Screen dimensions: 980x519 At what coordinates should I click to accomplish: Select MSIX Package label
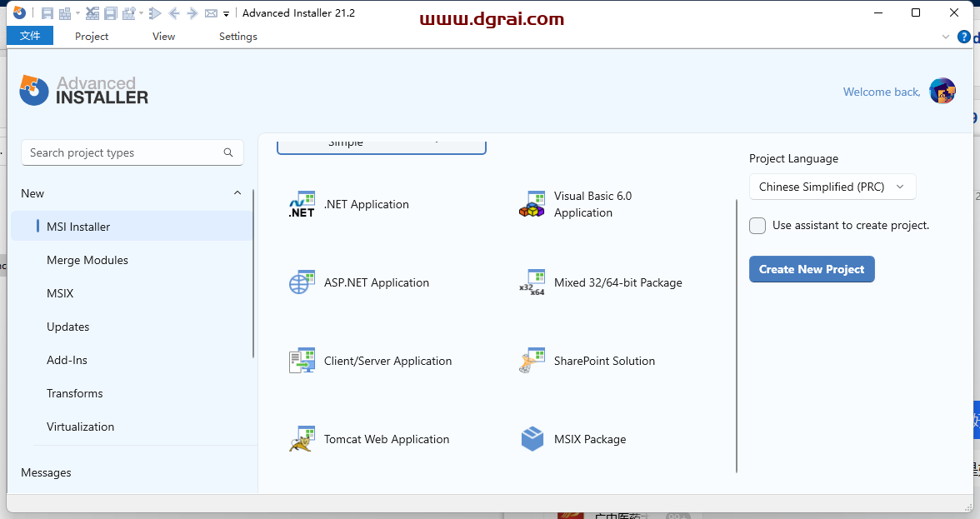[x=590, y=439]
